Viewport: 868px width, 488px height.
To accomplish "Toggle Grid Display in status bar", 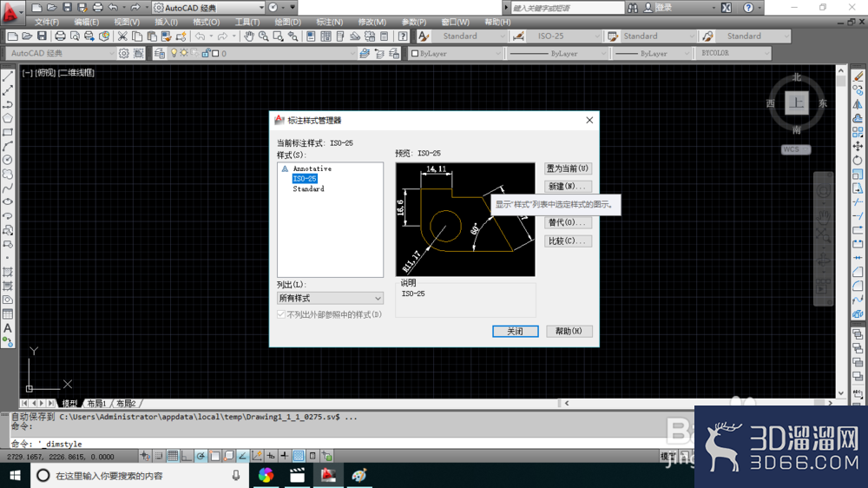I will coord(173,456).
